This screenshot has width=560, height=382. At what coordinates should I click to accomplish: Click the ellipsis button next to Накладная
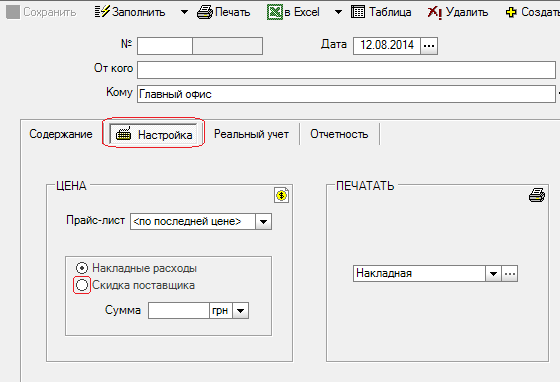(x=510, y=274)
